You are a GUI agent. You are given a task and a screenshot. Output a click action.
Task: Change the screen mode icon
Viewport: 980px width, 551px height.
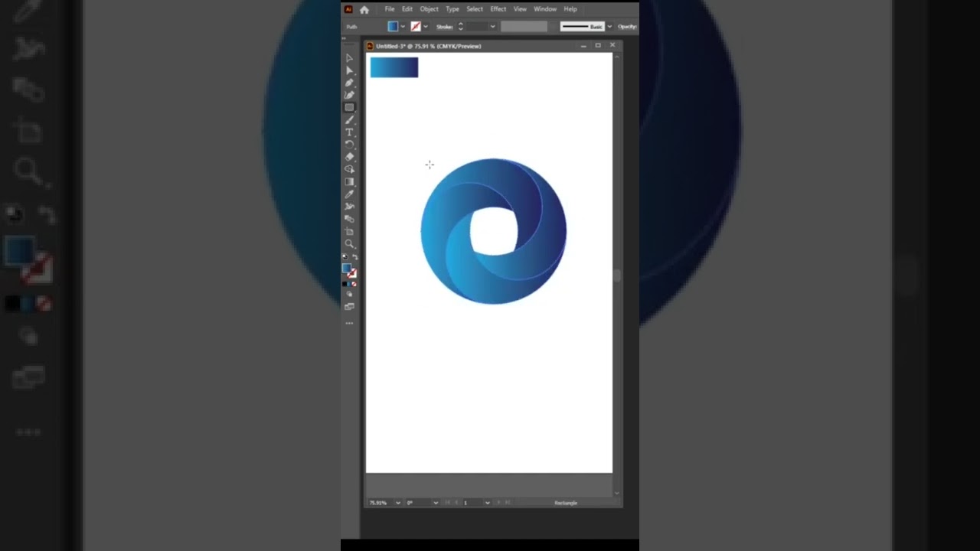[x=349, y=307]
